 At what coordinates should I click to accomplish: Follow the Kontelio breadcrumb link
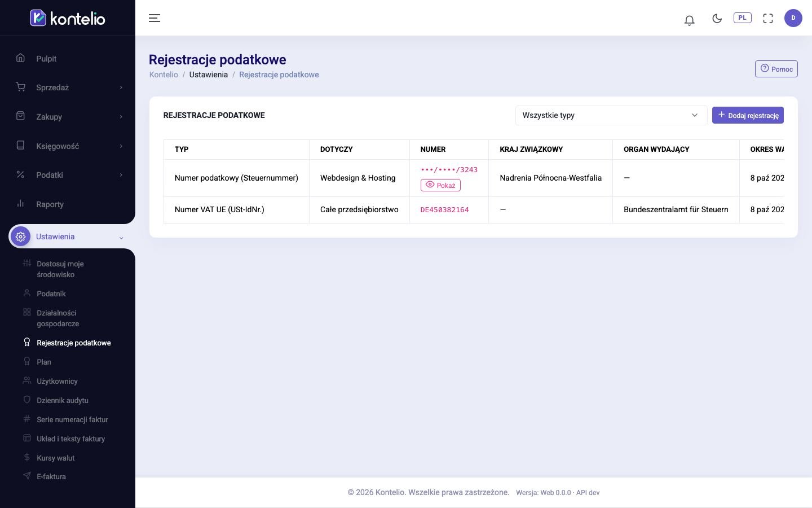point(164,75)
